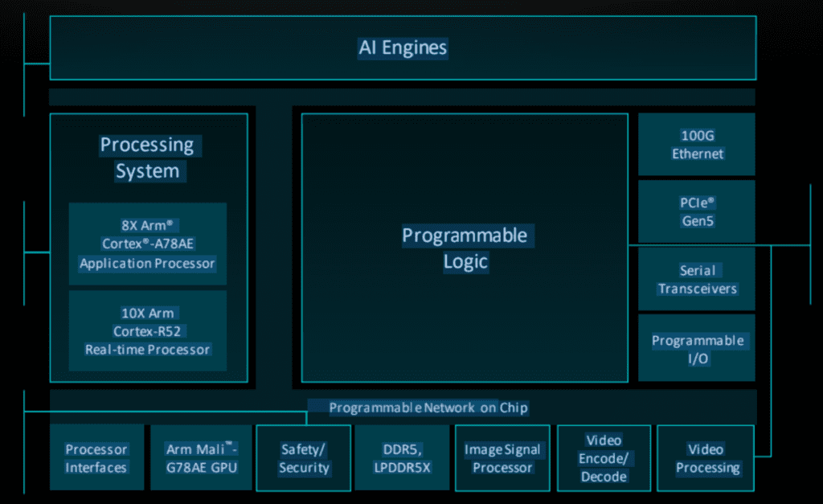Click the Cortex-A78AE Application Processor block
This screenshot has width=823, height=504.
[x=147, y=244]
